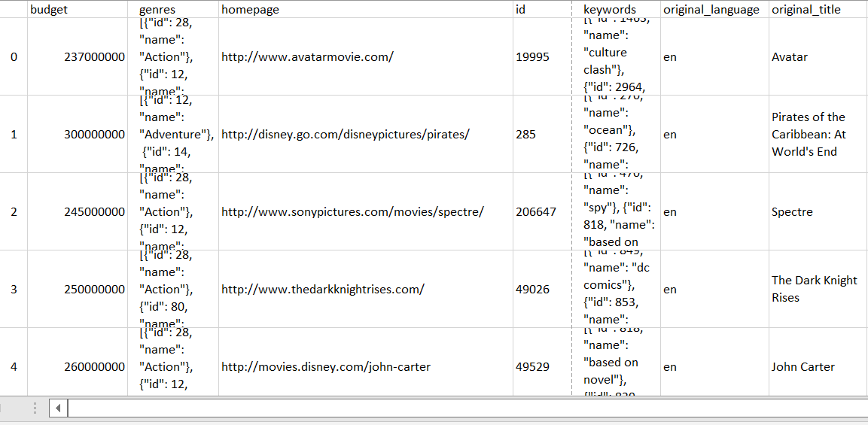Select the original_title column header
The image size is (868, 425).
click(806, 10)
